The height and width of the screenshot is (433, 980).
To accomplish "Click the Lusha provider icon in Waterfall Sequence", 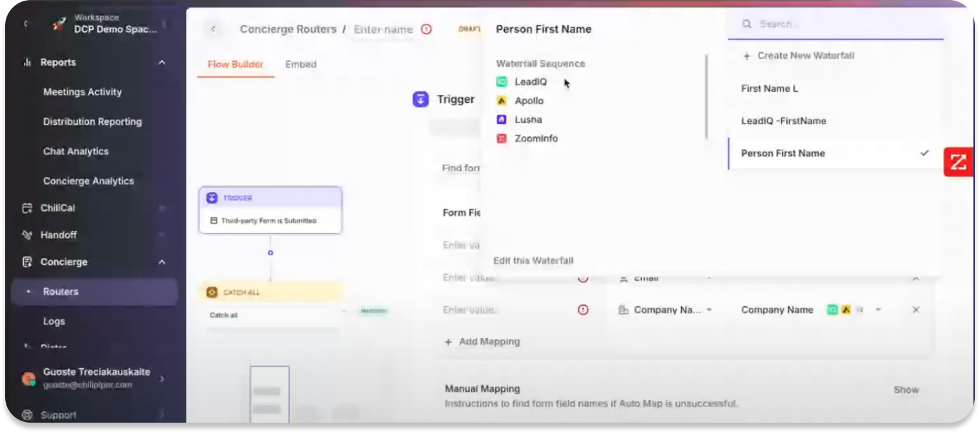I will point(502,120).
